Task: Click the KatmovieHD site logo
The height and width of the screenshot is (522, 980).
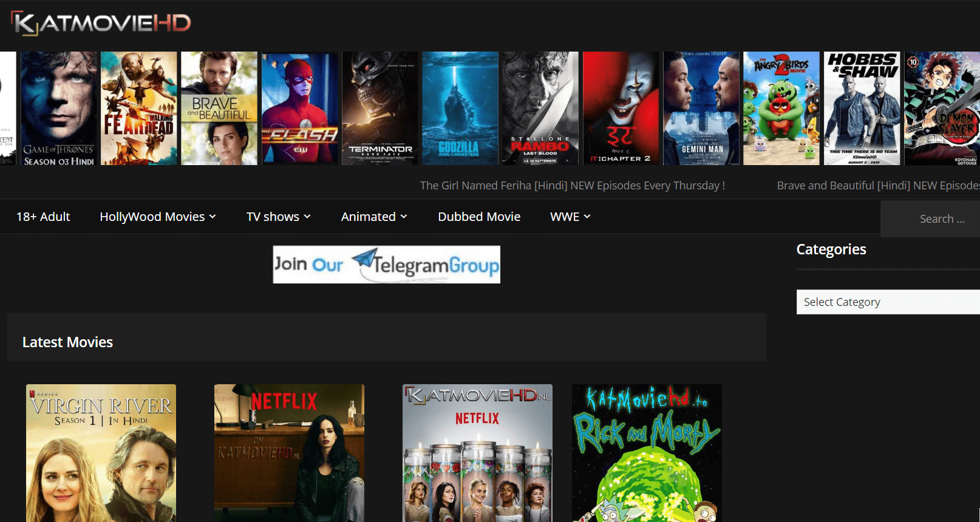Action: 101,23
